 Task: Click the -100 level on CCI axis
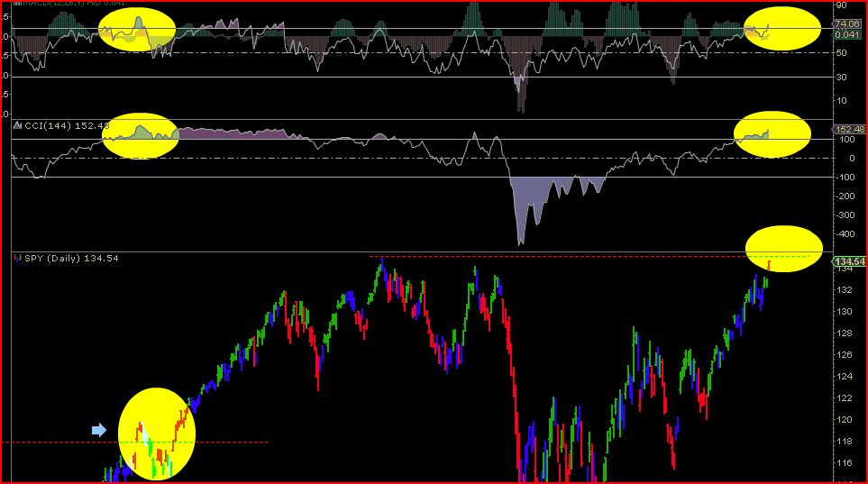[845, 178]
